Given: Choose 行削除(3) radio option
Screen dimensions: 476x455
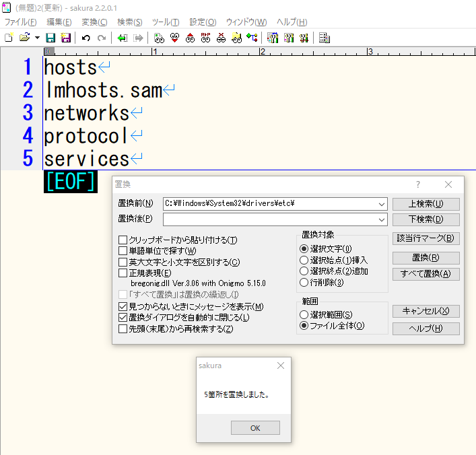Looking at the screenshot, I should click(304, 283).
